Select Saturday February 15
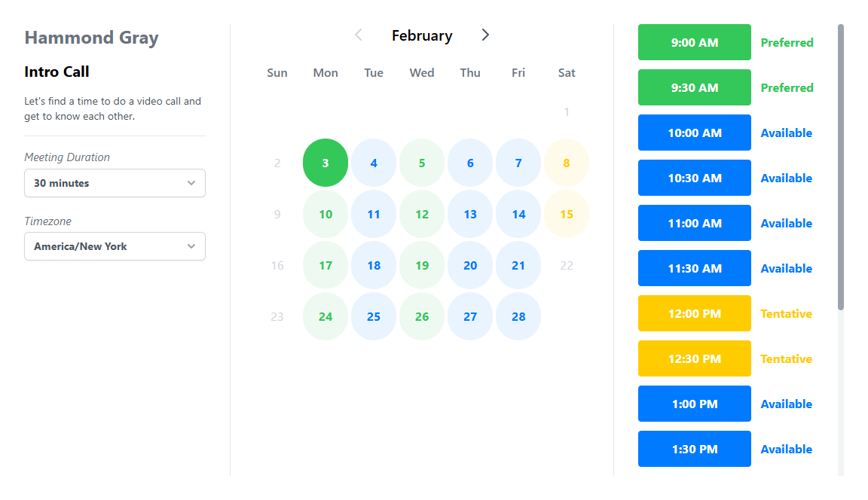This screenshot has height=500, width=868. (567, 214)
